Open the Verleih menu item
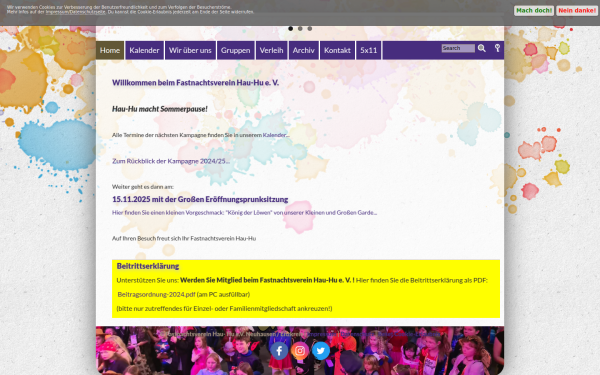Screen dimensions: 600x375 271,50
